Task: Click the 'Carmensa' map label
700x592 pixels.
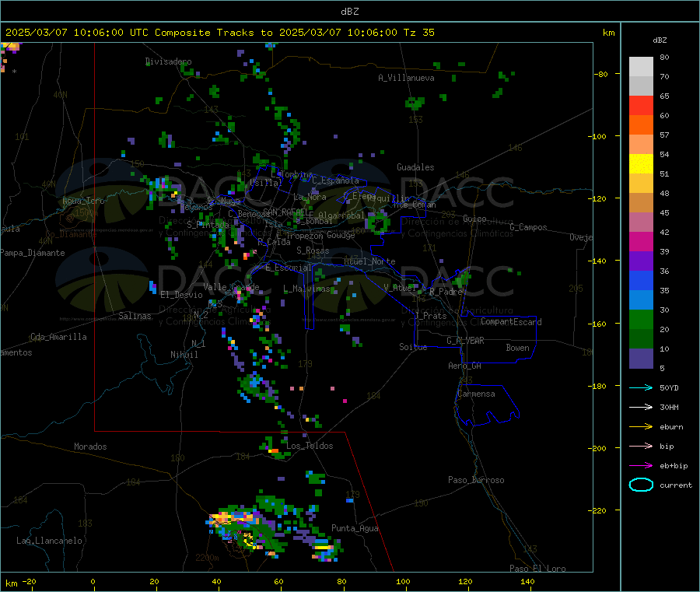Action: tap(476, 394)
